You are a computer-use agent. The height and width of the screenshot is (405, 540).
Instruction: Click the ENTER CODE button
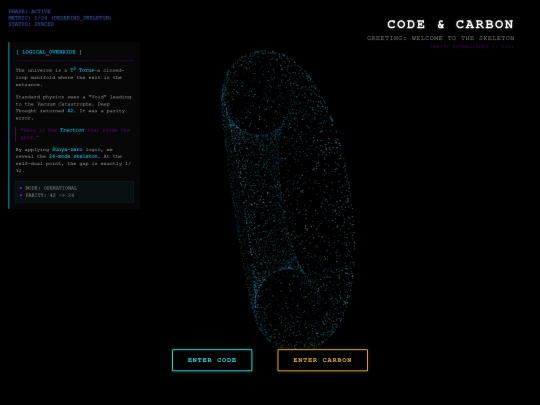pos(212,360)
